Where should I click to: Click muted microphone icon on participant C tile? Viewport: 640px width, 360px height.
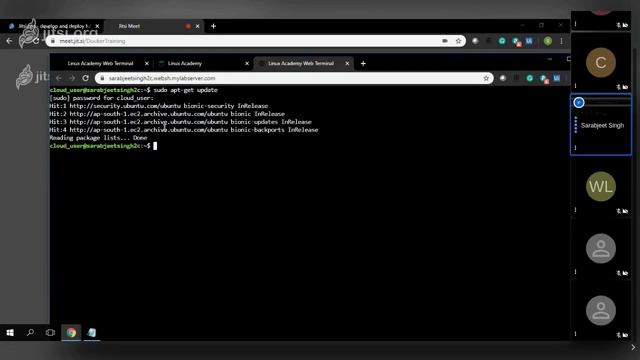pyautogui.click(x=619, y=87)
